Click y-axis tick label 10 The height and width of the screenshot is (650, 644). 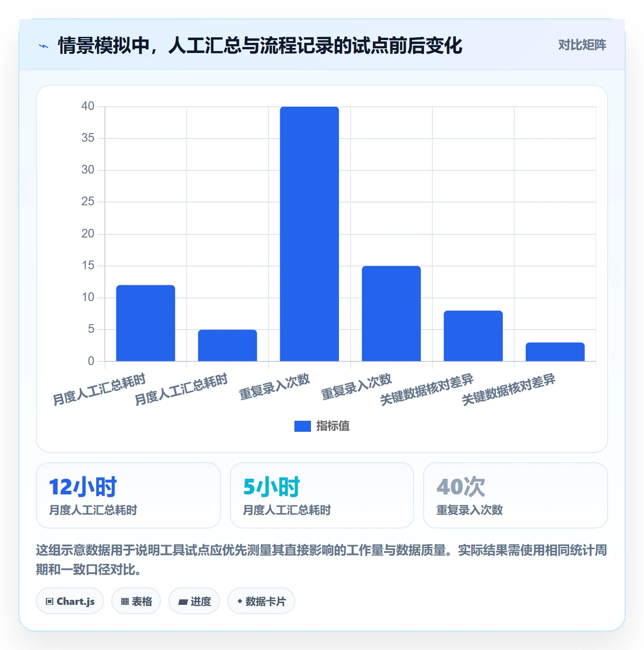click(x=88, y=297)
